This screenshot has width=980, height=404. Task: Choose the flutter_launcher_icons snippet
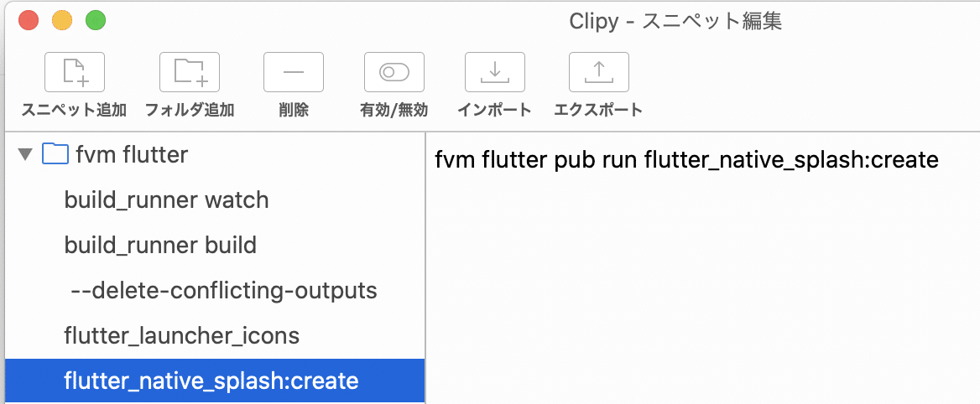pos(181,336)
